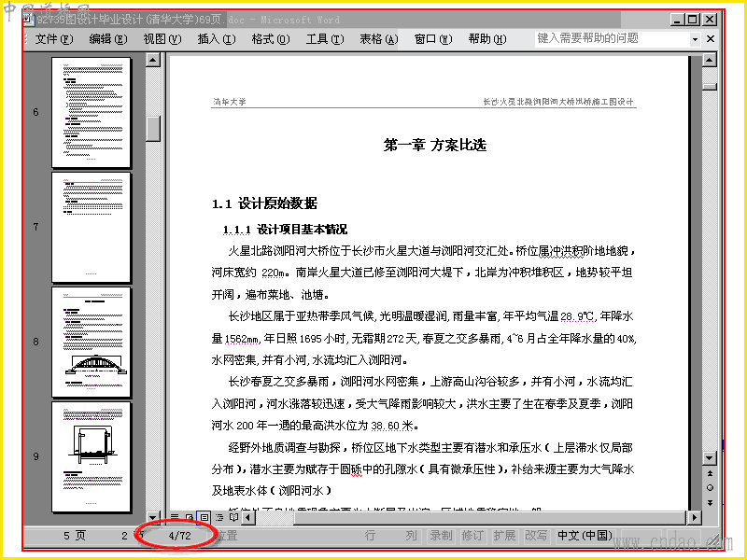
Task: Close the document with menu-bar X
Action: click(x=711, y=39)
